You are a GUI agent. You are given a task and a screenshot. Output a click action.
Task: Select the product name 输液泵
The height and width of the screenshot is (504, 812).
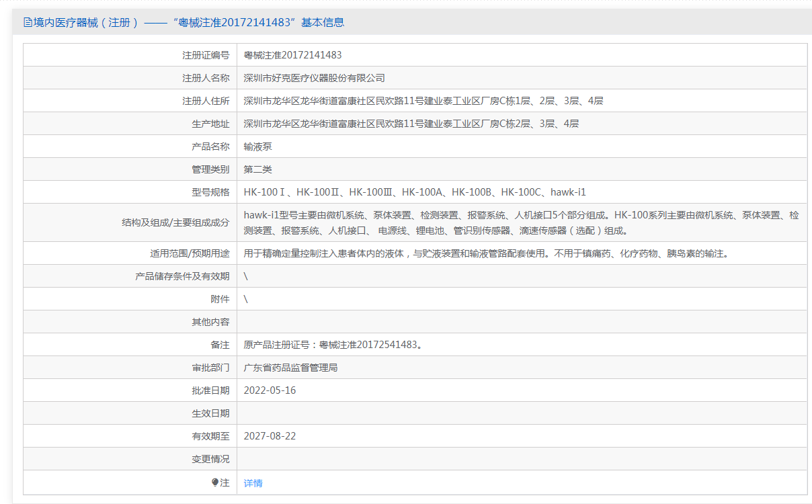pyautogui.click(x=257, y=146)
